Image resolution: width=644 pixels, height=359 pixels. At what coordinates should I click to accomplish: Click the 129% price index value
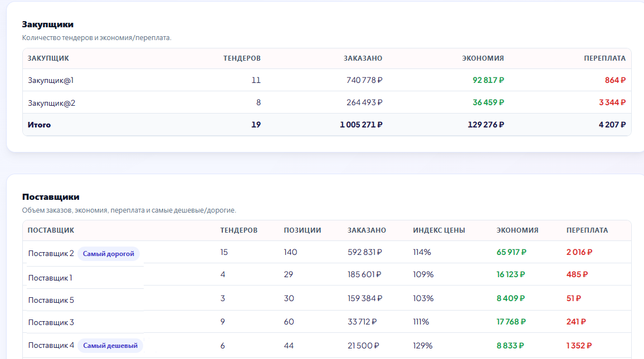coord(422,346)
